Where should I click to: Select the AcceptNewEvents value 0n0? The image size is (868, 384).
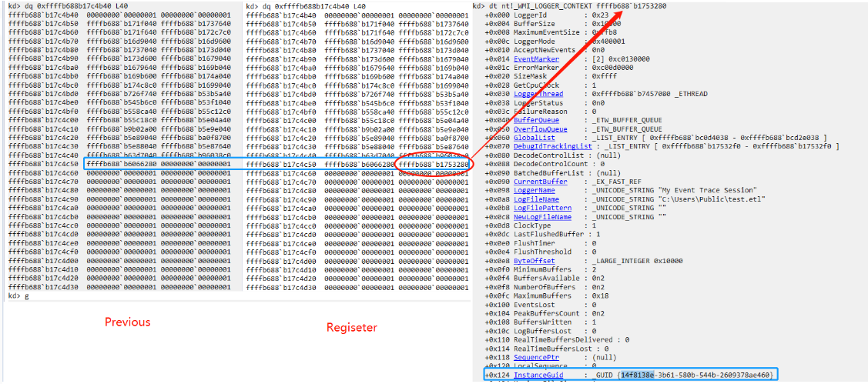pyautogui.click(x=598, y=50)
